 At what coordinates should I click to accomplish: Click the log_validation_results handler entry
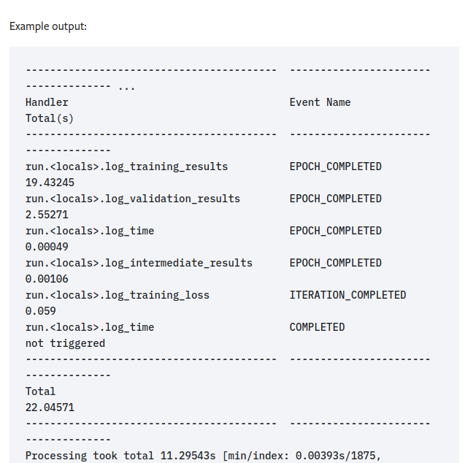(x=132, y=199)
